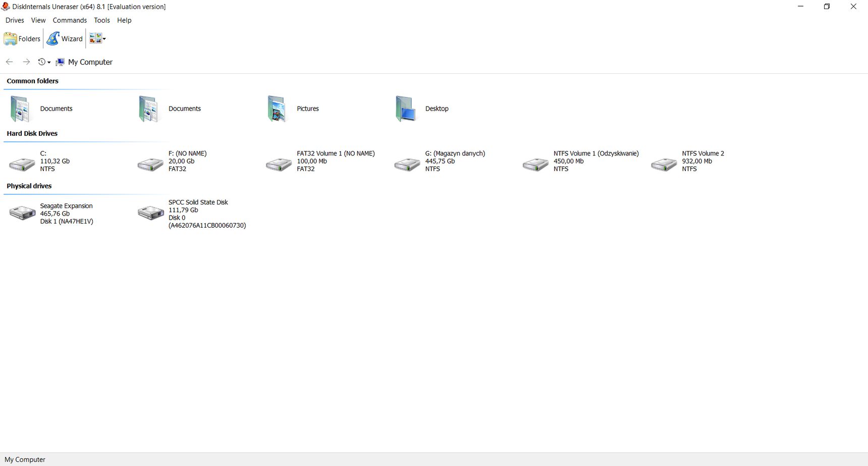Click the Desktop folder label
This screenshot has height=466, width=868.
[437, 109]
